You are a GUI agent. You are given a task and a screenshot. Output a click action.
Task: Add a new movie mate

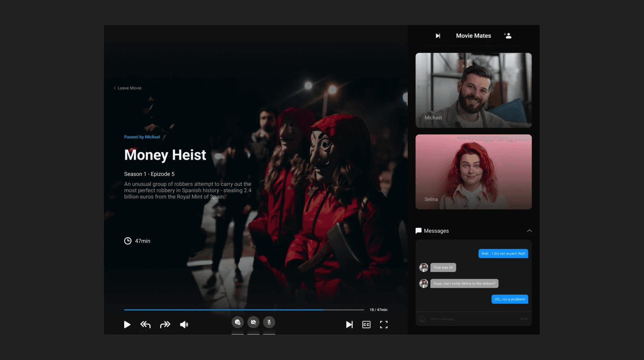click(x=508, y=36)
